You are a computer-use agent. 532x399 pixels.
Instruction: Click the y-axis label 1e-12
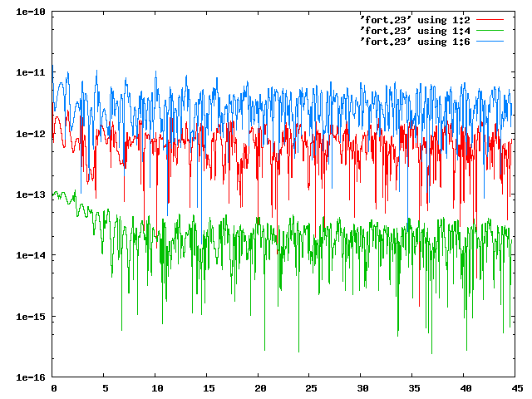pos(31,134)
